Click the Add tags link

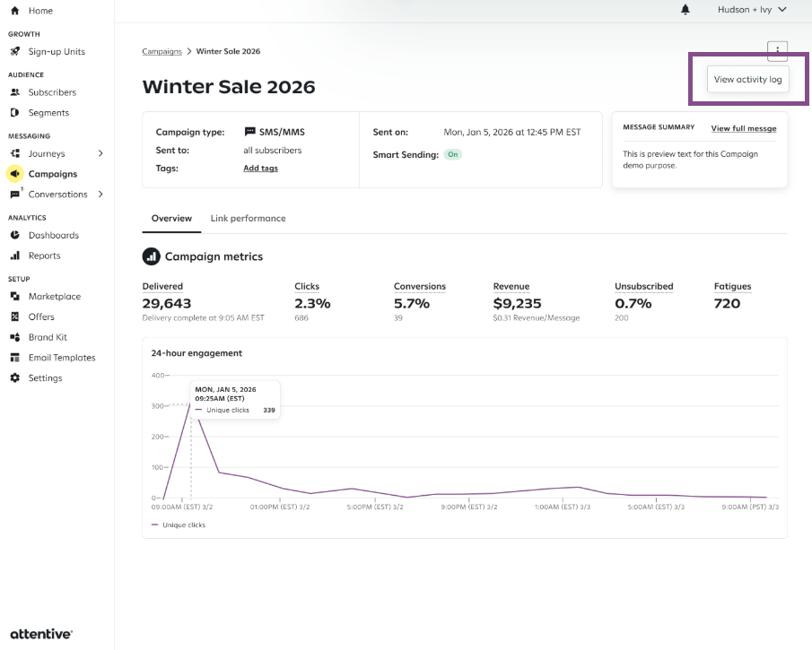pyautogui.click(x=260, y=169)
